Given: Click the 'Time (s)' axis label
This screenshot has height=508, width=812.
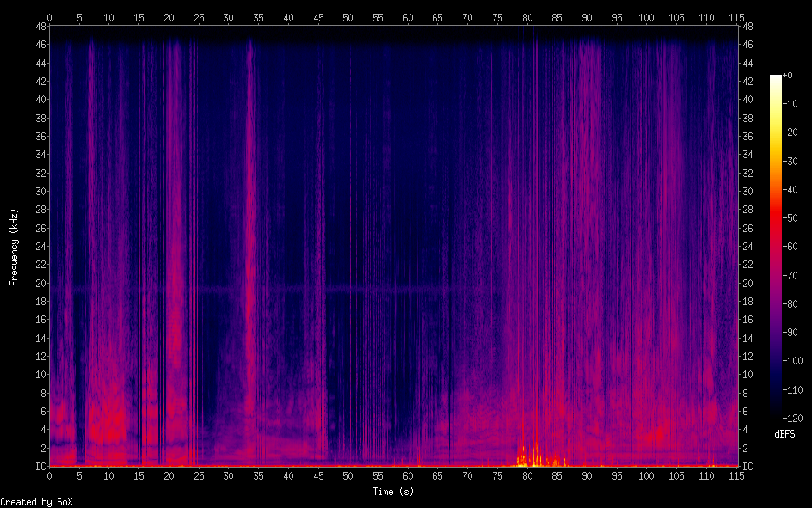Looking at the screenshot, I should click(x=393, y=492).
